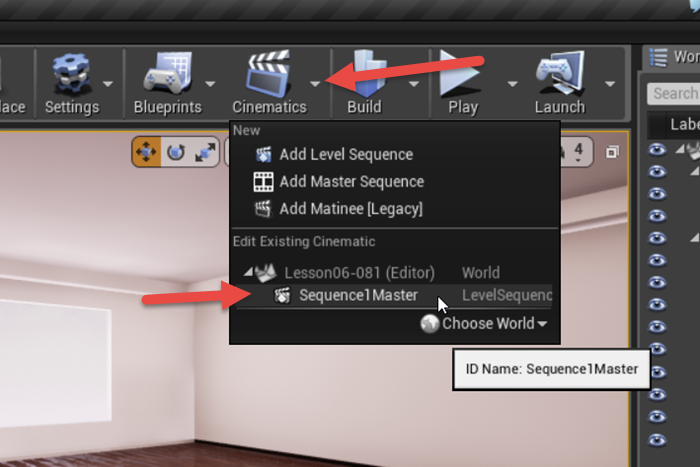The image size is (700, 467).
Task: Collapse the Lesson06-081 (Editor) tree node
Action: 248,272
